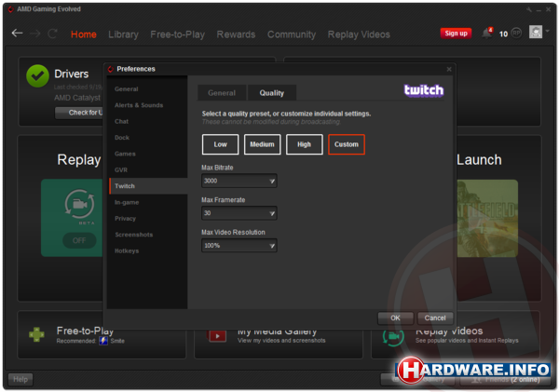
Task: Click the Help button
Action: point(20,380)
